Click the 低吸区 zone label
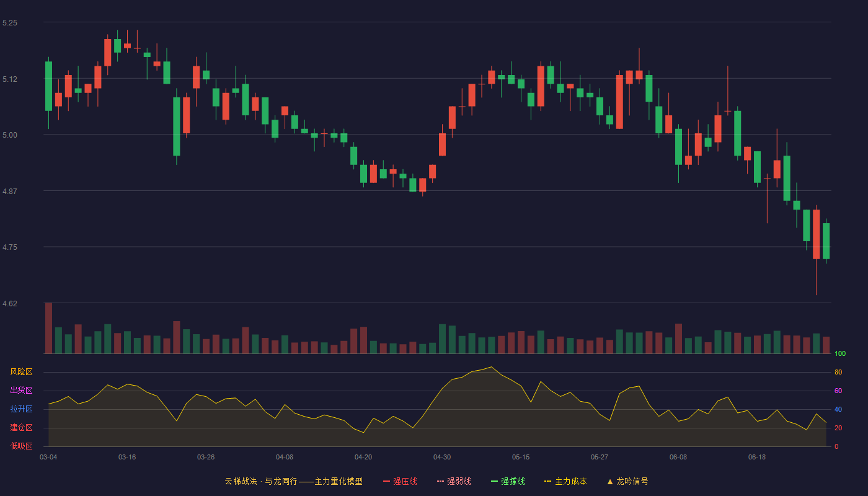This screenshot has width=868, height=496. click(21, 446)
